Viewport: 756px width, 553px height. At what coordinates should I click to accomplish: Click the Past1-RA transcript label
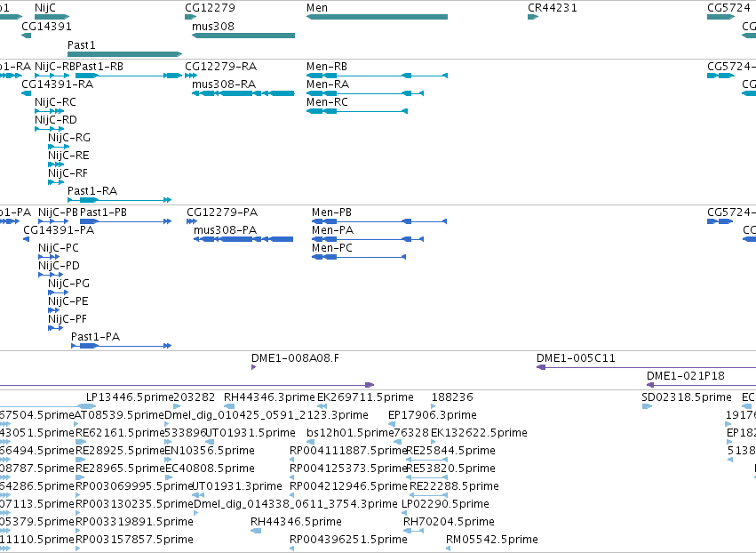pos(92,190)
